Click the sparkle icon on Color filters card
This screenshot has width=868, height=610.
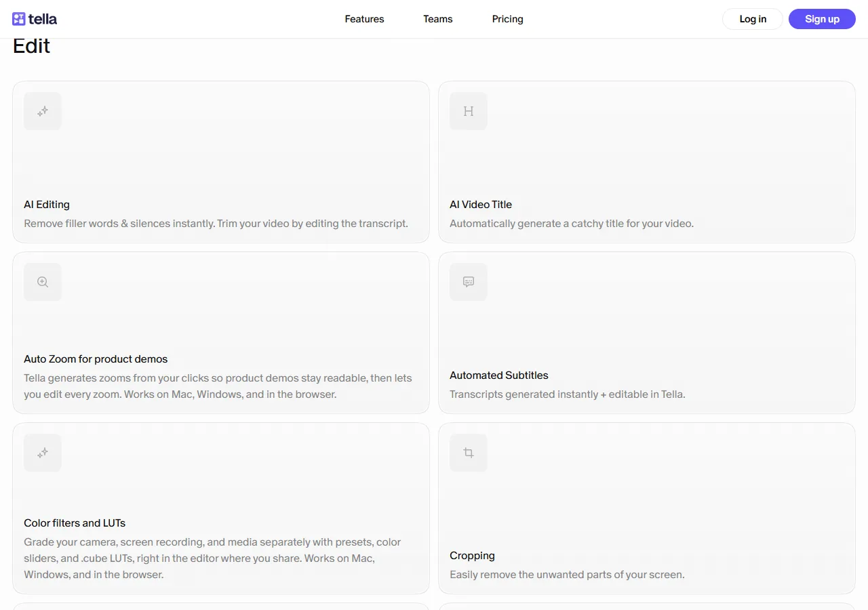[43, 453]
